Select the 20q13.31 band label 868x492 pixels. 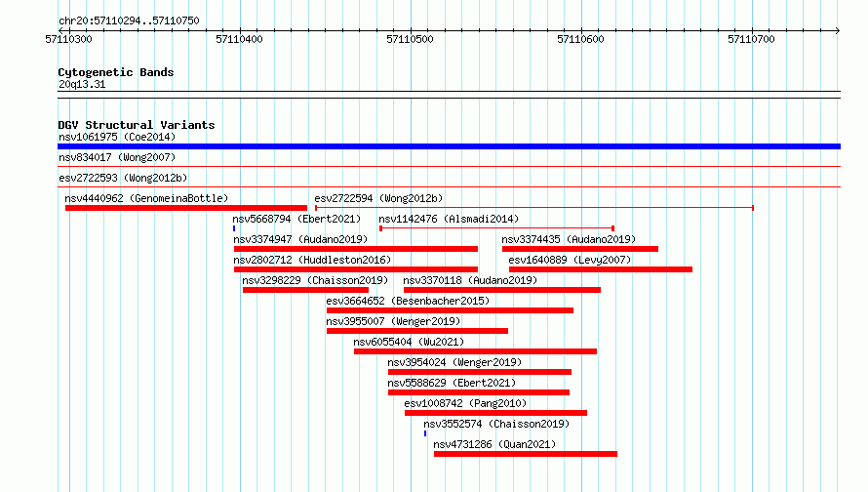[x=82, y=84]
